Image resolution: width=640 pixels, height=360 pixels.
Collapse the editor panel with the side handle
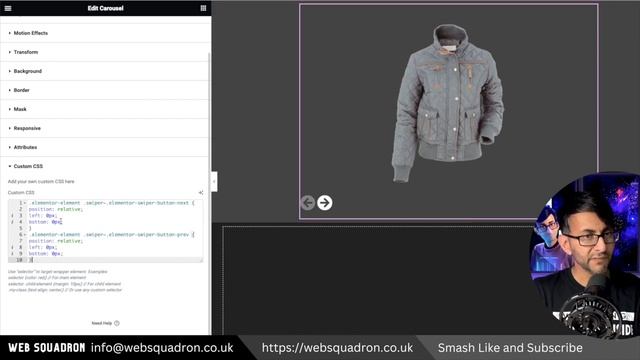pos(214,182)
